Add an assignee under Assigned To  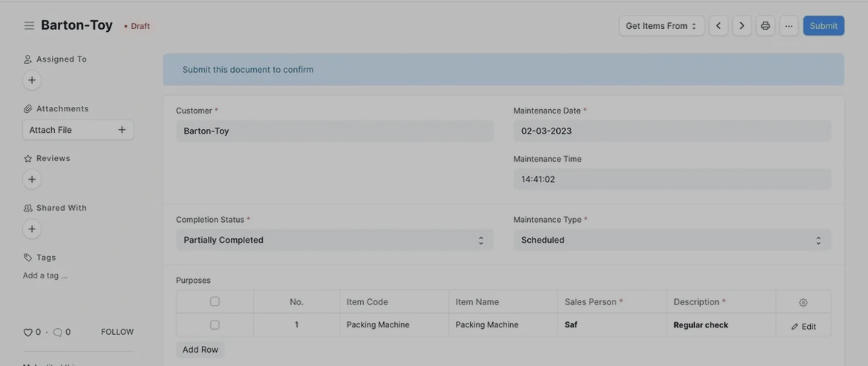coord(32,80)
